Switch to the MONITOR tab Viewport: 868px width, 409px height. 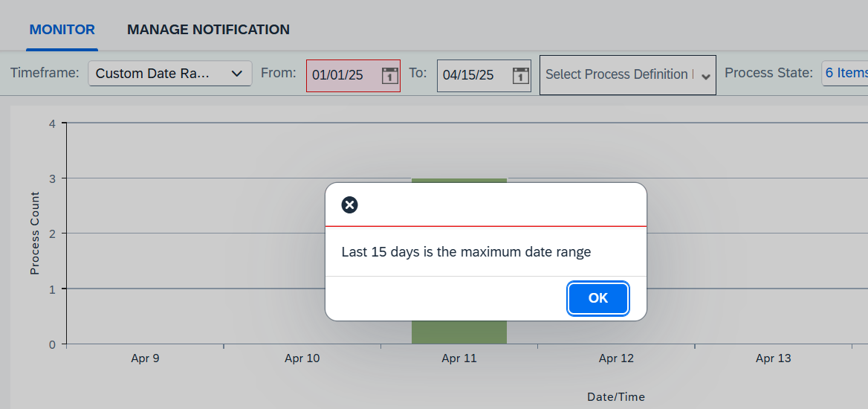point(62,29)
